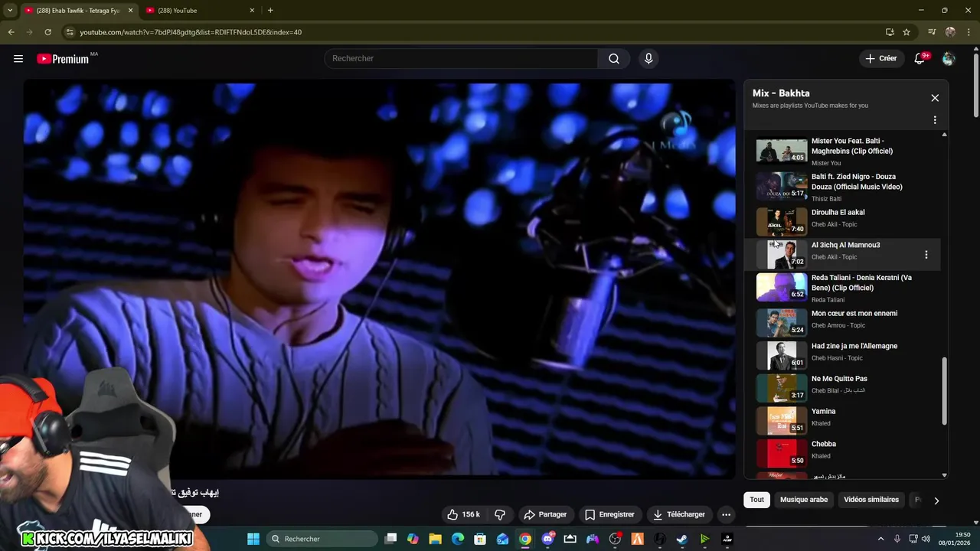The width and height of the screenshot is (980, 551).
Task: Click the address bar URL
Action: [x=191, y=32]
